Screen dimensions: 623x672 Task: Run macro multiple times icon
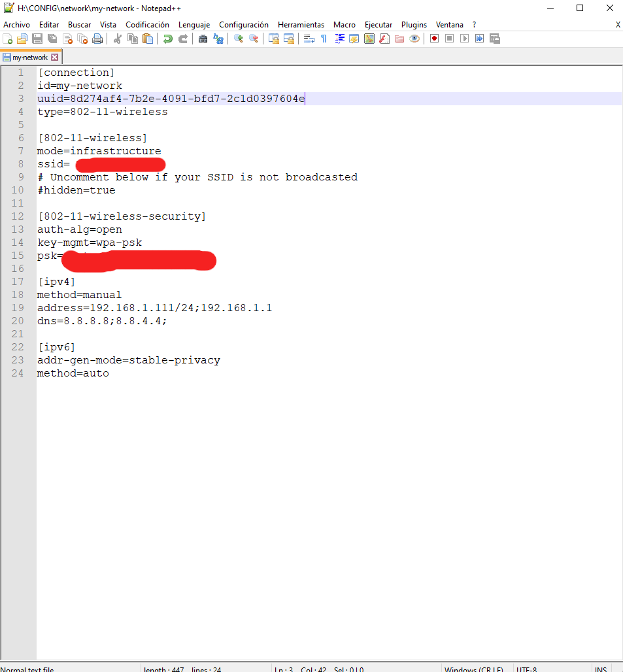479,39
